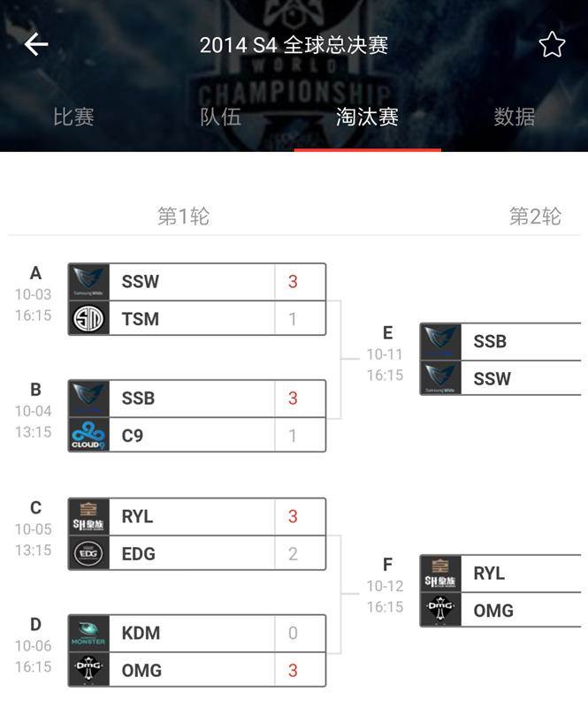Tap the favorite star icon
The image size is (588, 707).
(552, 44)
